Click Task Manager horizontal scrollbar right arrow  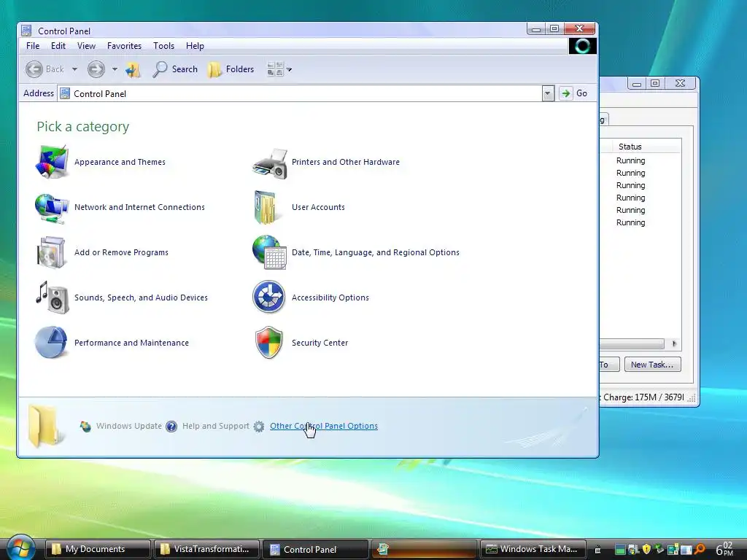tap(674, 344)
